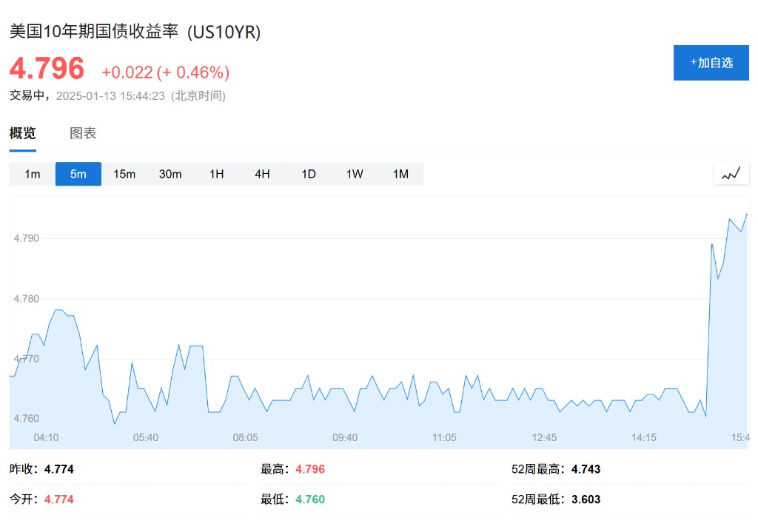Screen dimensions: 758x532
Task: Switch to the 图表 tab
Action: click(83, 133)
